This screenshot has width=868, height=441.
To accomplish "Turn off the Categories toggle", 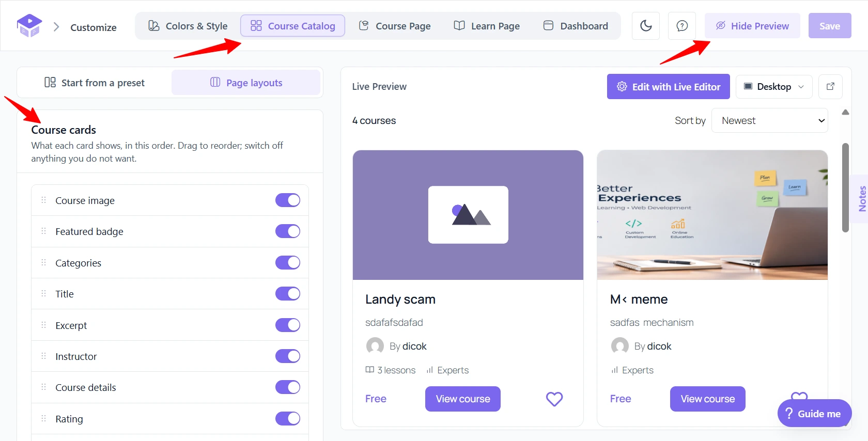I will coord(288,262).
